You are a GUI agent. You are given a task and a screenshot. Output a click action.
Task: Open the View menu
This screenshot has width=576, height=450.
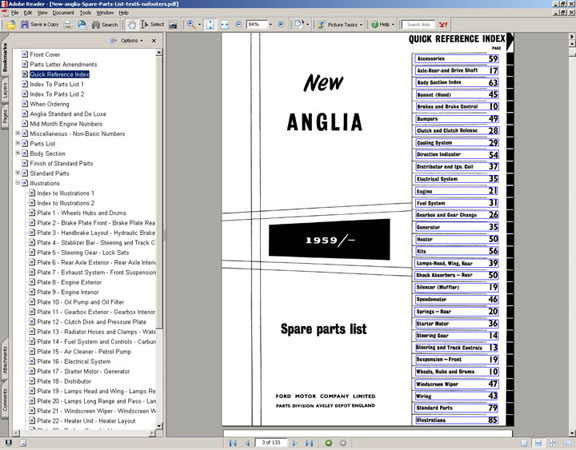coord(42,12)
